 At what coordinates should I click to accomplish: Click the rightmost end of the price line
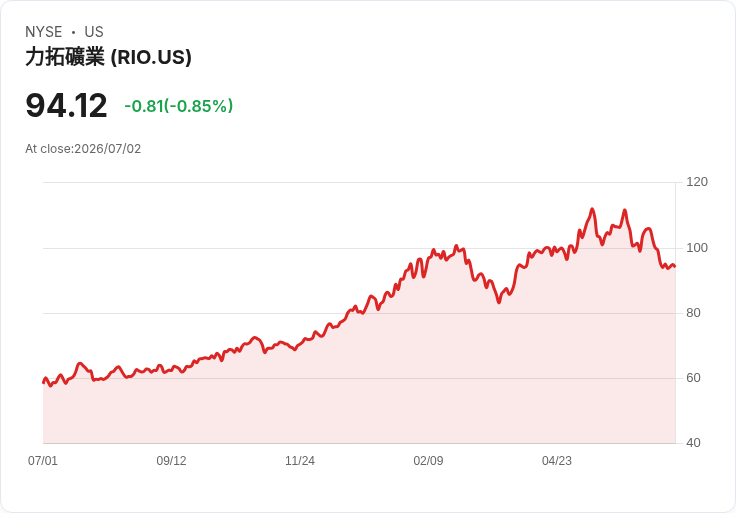point(675,266)
